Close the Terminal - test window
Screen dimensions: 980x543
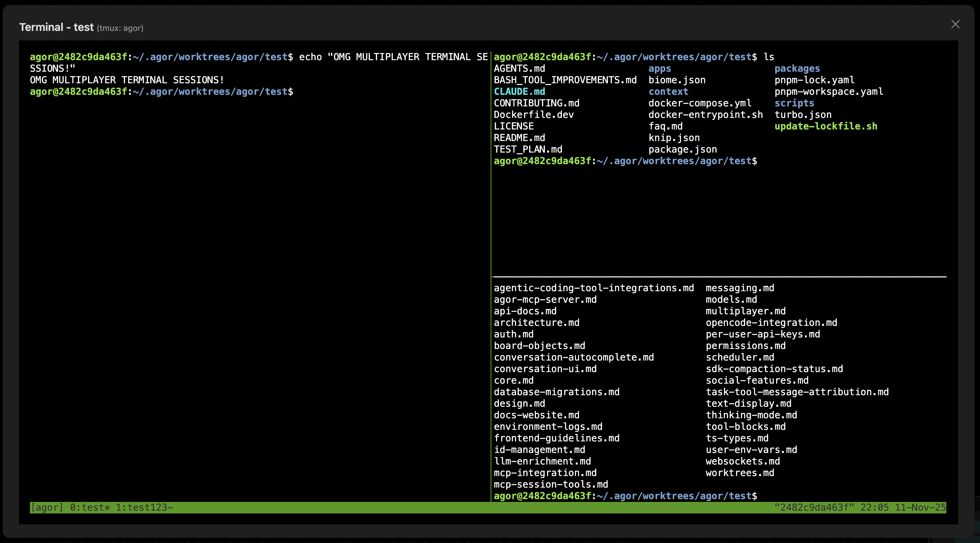tap(955, 24)
